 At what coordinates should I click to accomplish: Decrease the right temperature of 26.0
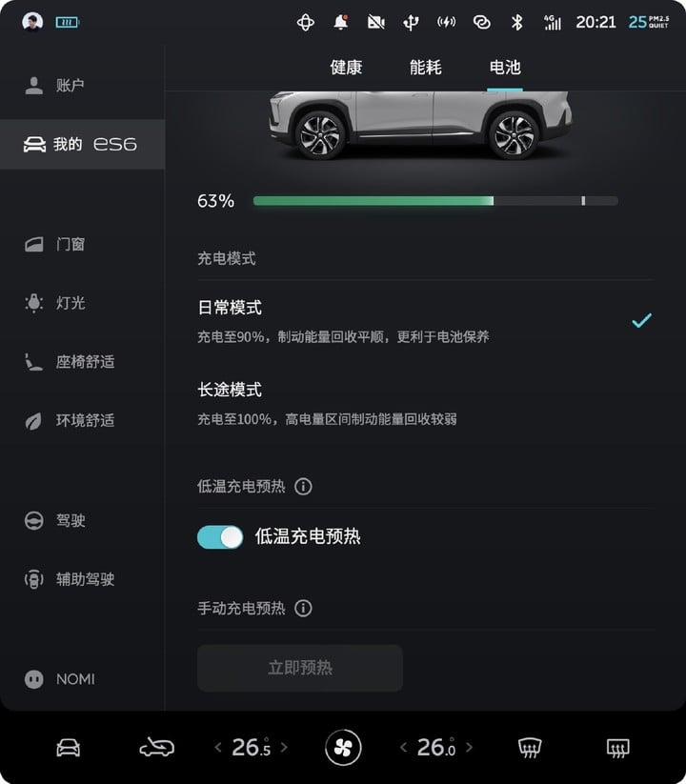point(403,747)
